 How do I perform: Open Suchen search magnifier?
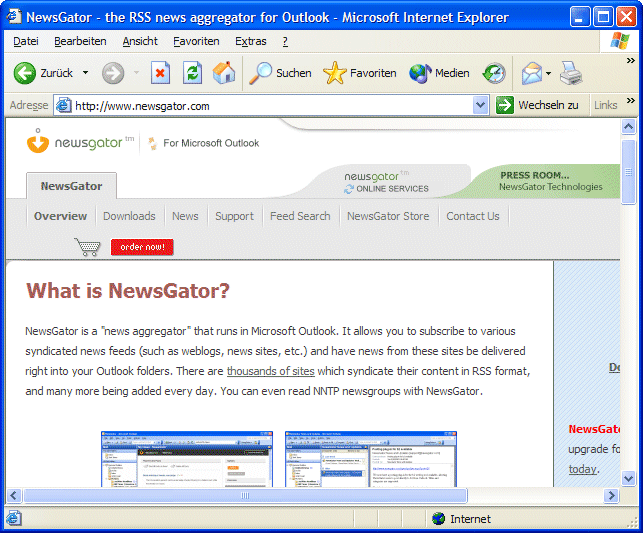[280, 73]
